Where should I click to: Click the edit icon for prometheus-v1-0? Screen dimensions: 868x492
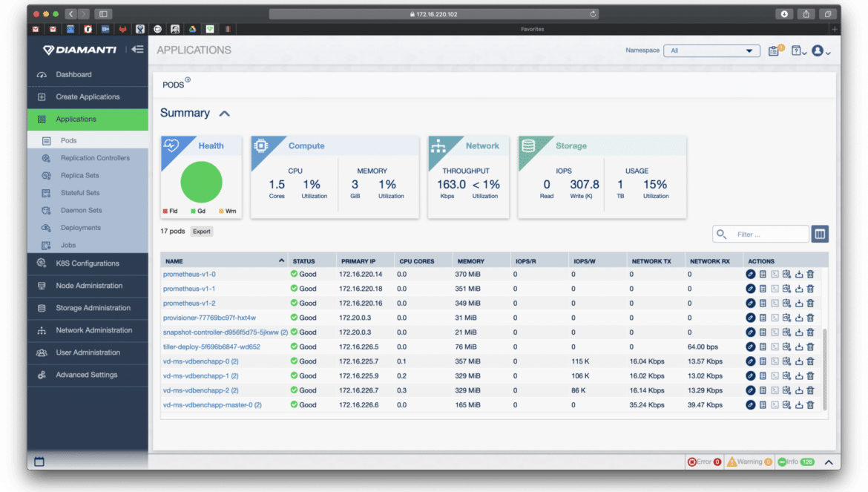coord(750,274)
